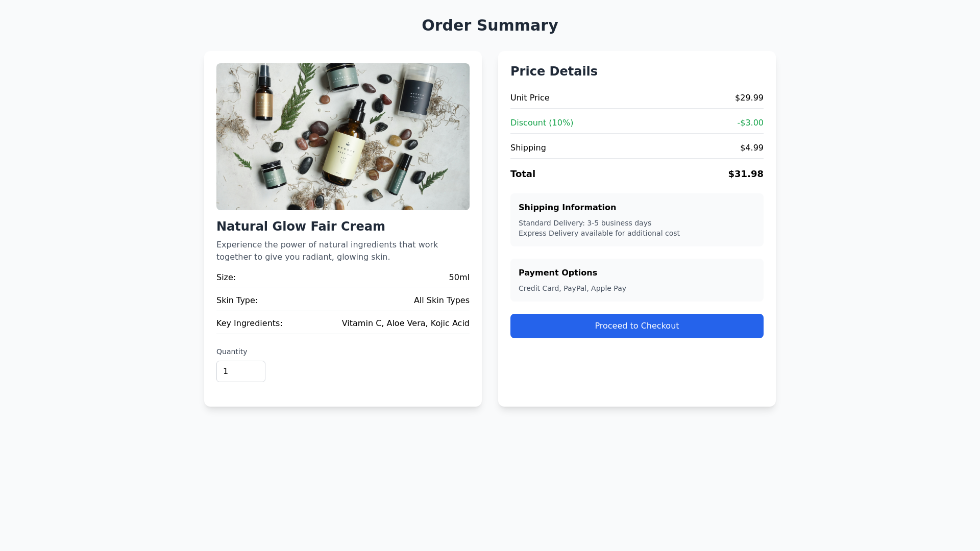The image size is (980, 551).
Task: Click the Payment Options heading
Action: (x=557, y=273)
